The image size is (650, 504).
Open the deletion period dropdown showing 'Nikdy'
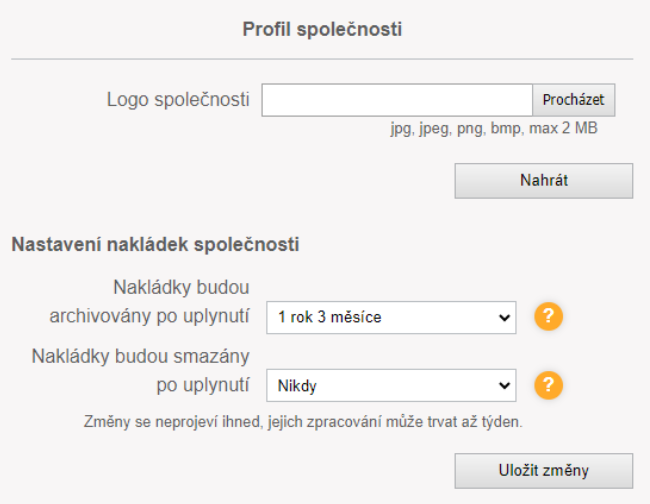(390, 385)
